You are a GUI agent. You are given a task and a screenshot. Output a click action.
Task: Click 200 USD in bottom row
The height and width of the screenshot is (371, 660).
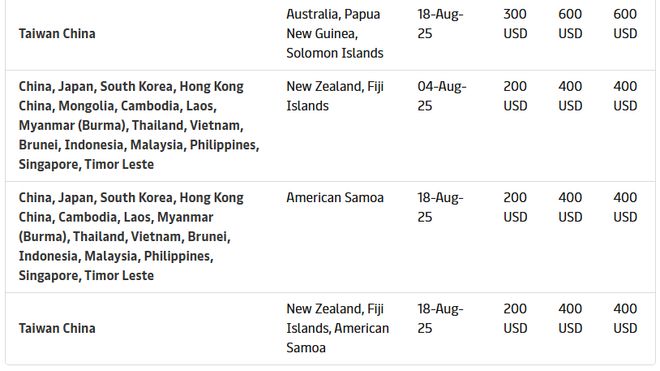(515, 318)
